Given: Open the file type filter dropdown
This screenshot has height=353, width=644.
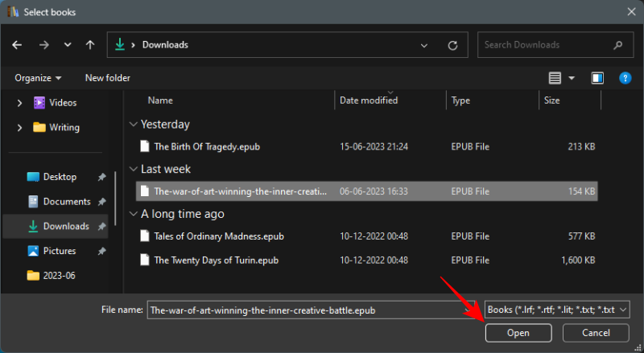Looking at the screenshot, I should point(557,310).
